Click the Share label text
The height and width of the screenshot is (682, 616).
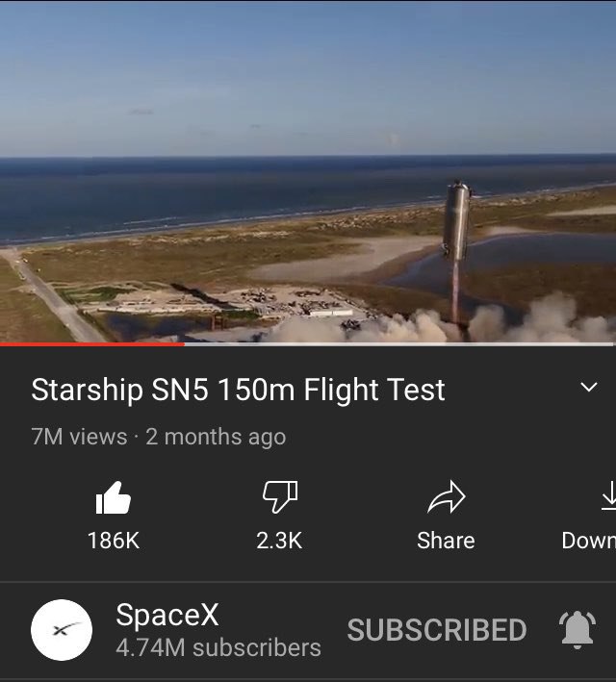pyautogui.click(x=446, y=541)
